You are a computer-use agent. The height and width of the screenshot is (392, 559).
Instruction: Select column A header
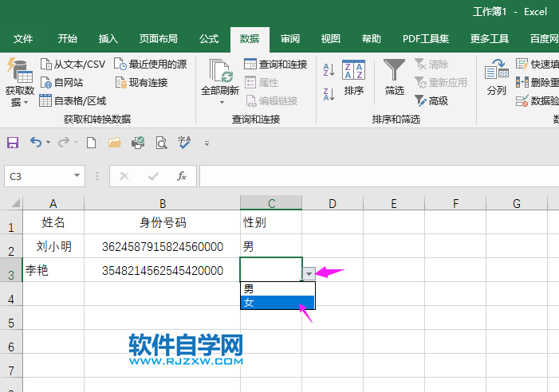[x=53, y=203]
